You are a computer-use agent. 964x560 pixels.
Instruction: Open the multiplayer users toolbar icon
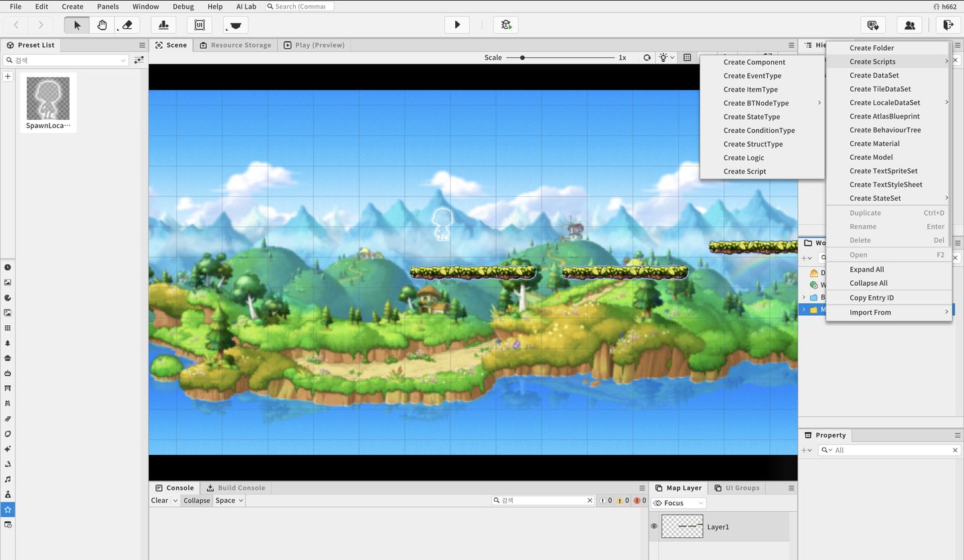pyautogui.click(x=910, y=25)
